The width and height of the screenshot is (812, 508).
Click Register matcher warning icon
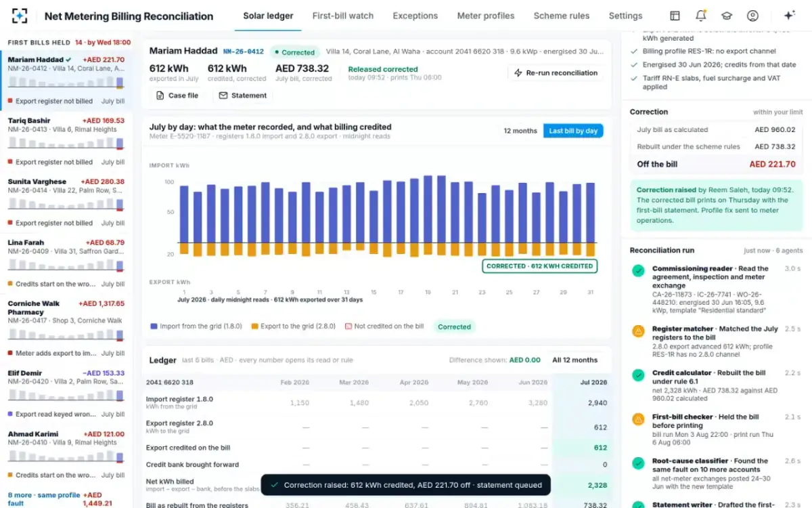click(x=637, y=331)
